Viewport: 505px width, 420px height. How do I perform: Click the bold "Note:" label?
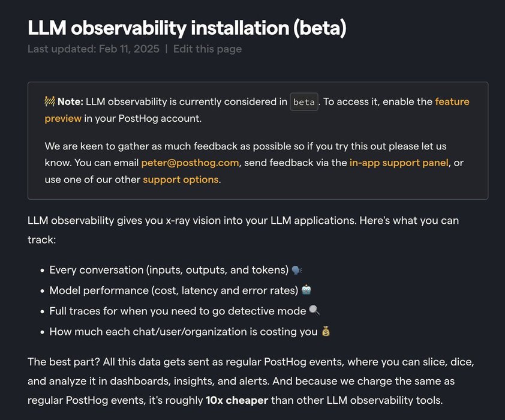click(x=71, y=102)
